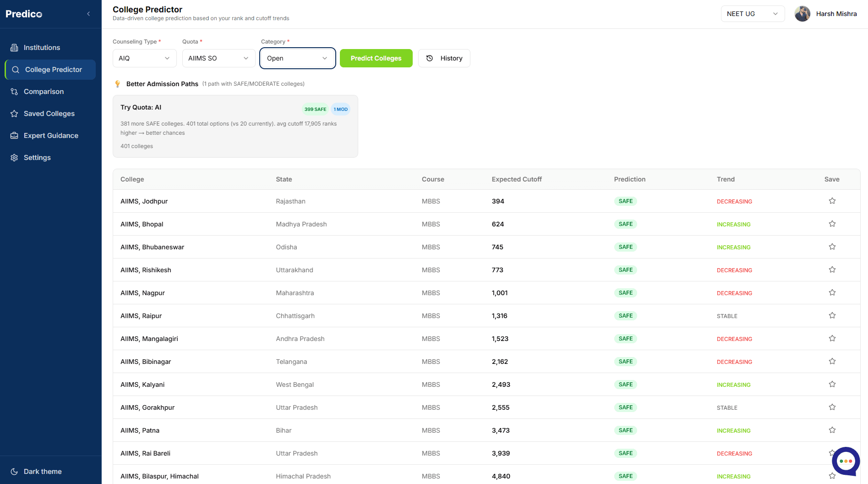Screen dimensions: 868x484
Task: Click Chhattisgarh state cell
Action: pyautogui.click(x=295, y=316)
